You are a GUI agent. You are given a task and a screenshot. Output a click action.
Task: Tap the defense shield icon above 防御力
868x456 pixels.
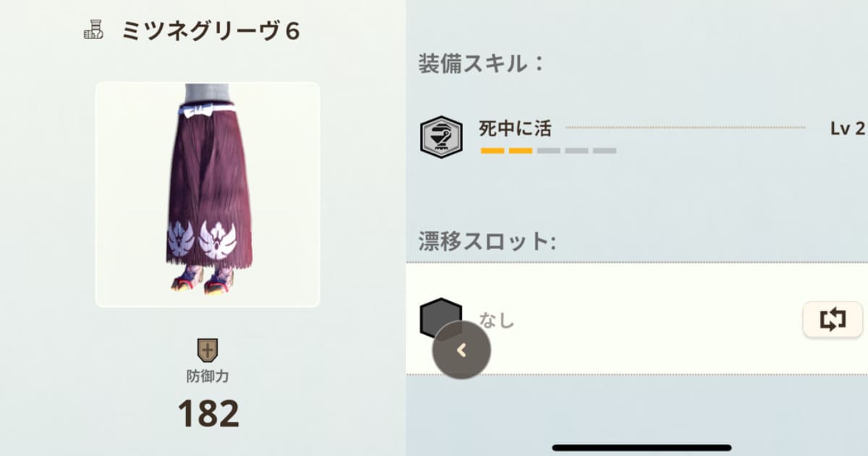(x=208, y=350)
